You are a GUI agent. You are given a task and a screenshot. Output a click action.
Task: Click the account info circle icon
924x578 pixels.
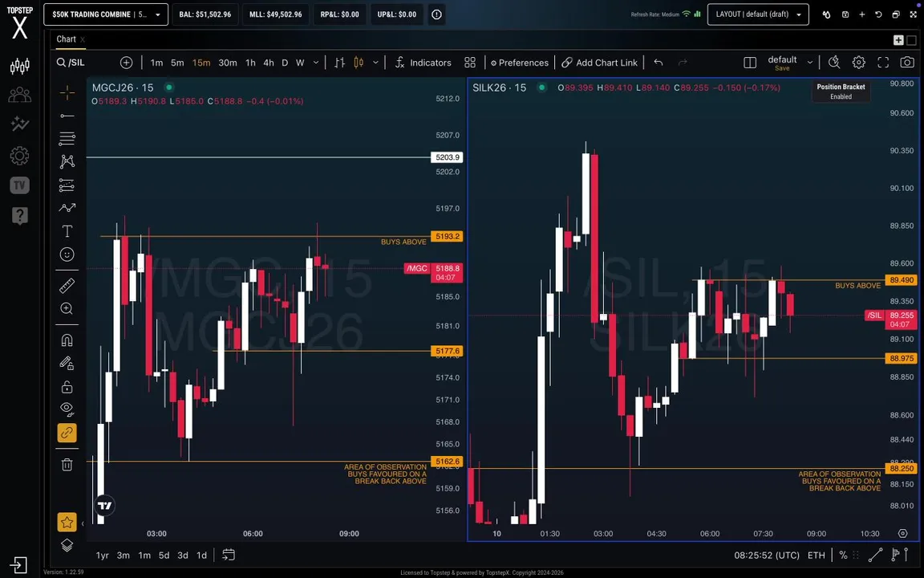click(436, 14)
